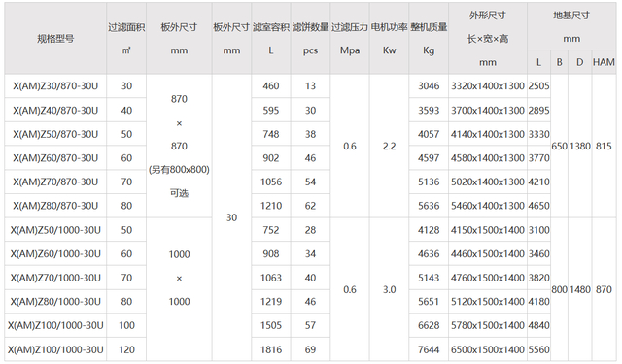The height and width of the screenshot is (364, 622).
Task: Select the 过滤面积 header cell
Action: click(126, 39)
